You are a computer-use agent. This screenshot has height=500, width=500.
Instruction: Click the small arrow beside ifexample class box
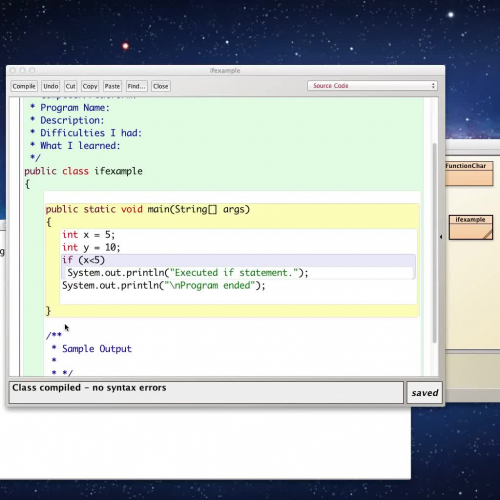441,237
